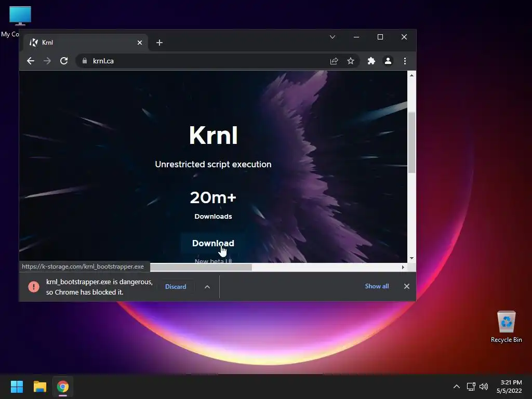This screenshot has height=399, width=532.
Task: Go back using the browser back arrow
Action: coord(31,61)
